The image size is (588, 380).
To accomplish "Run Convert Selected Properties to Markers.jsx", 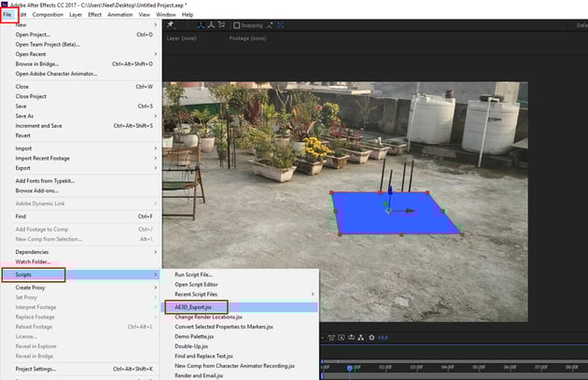I will [240, 327].
